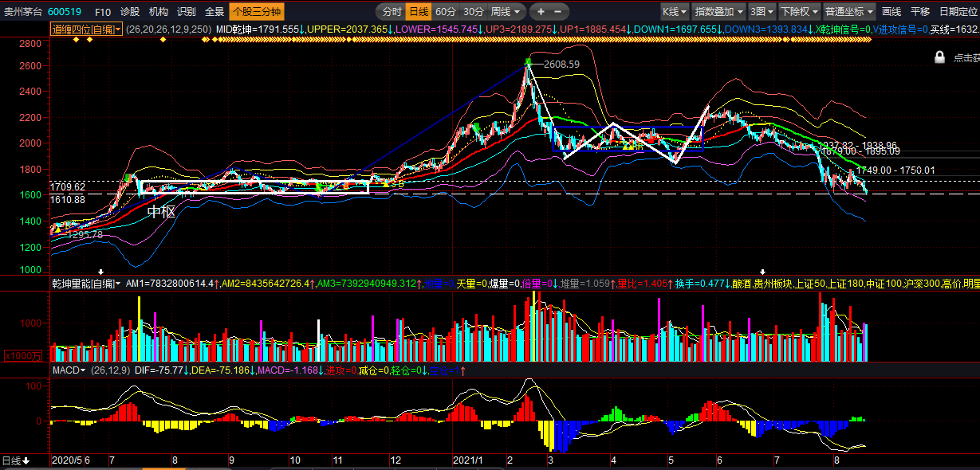The image size is (980, 470).
Task: Open the K线 chart type dropdown
Action: 675,12
